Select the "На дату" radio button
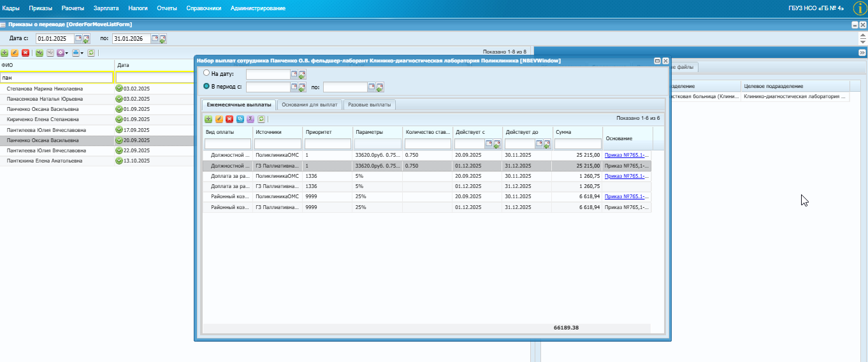The height and width of the screenshot is (362, 868). (206, 73)
